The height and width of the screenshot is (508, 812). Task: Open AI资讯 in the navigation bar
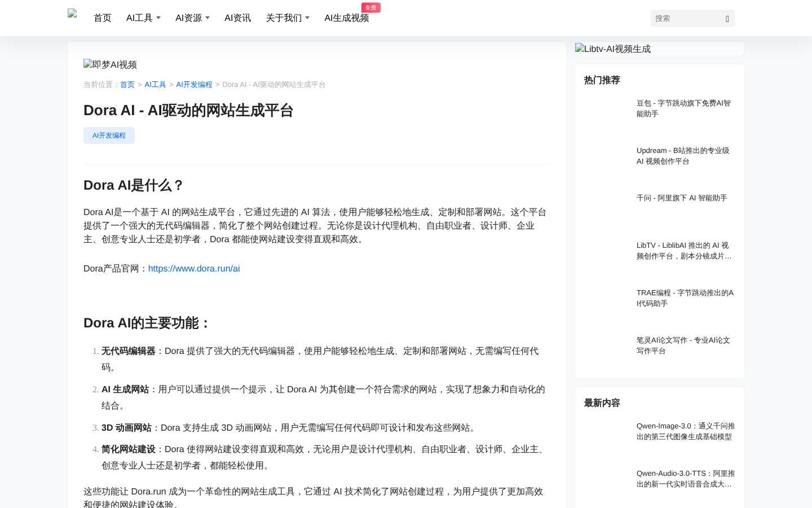click(237, 18)
